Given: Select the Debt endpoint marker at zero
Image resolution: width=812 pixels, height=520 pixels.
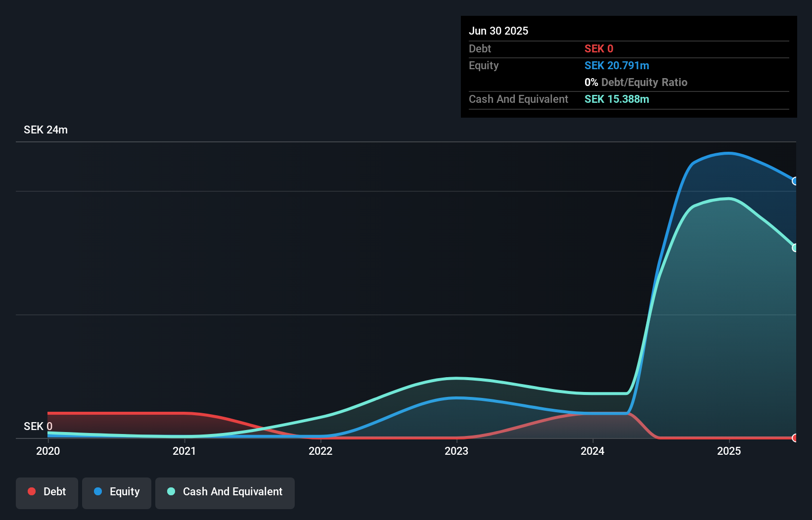Looking at the screenshot, I should click(795, 438).
